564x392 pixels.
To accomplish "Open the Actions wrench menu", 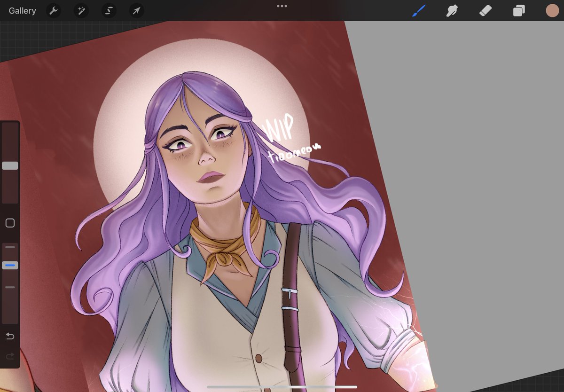I will (x=54, y=10).
